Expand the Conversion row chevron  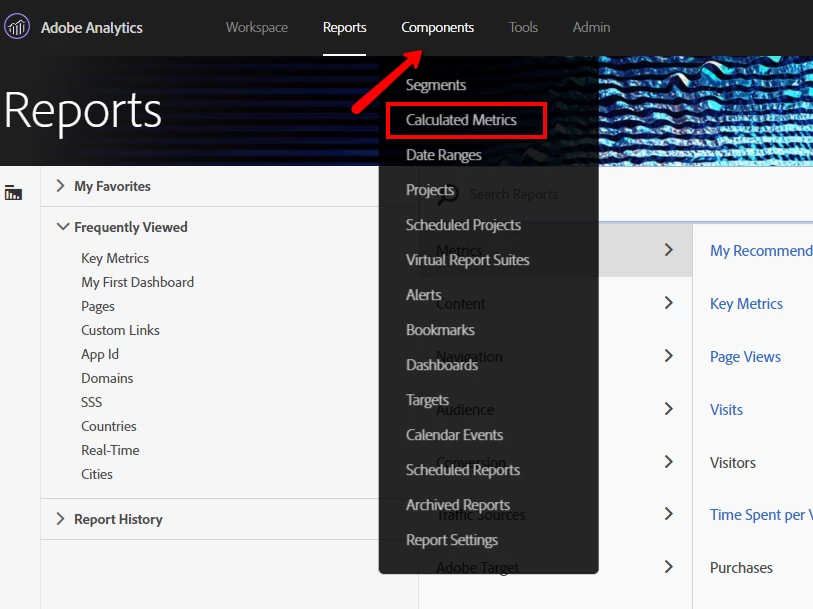tap(669, 462)
